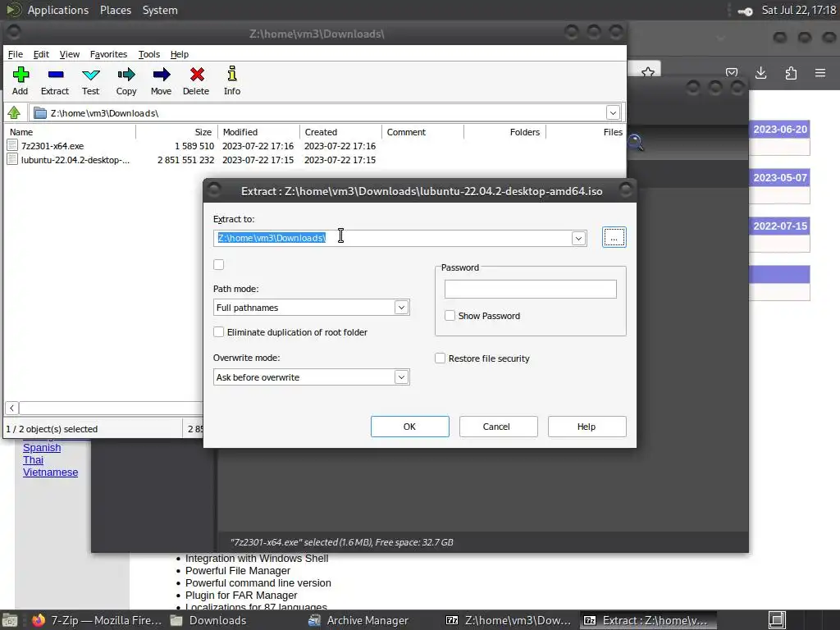
Task: Enable Eliminate duplication of root folder
Action: click(x=218, y=332)
